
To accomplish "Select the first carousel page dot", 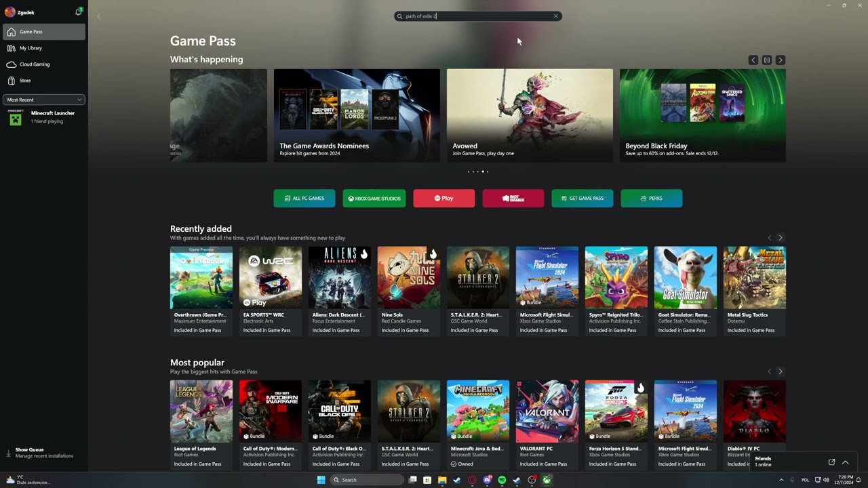I will pyautogui.click(x=469, y=171).
